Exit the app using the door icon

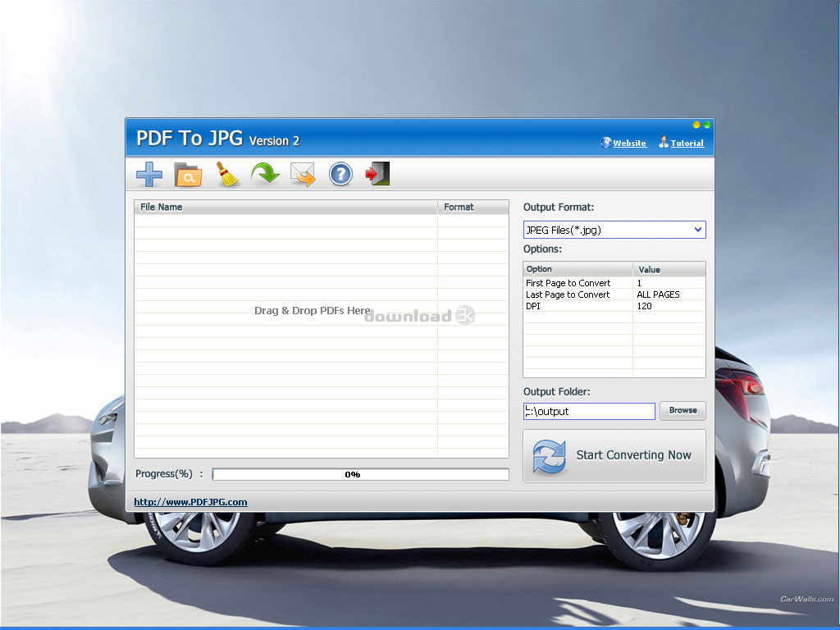point(377,174)
